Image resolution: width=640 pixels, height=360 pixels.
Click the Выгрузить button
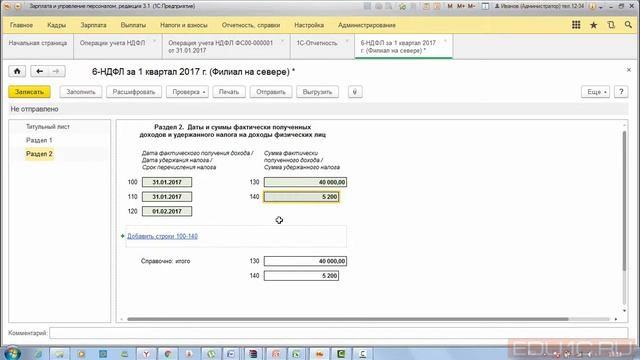tap(317, 92)
